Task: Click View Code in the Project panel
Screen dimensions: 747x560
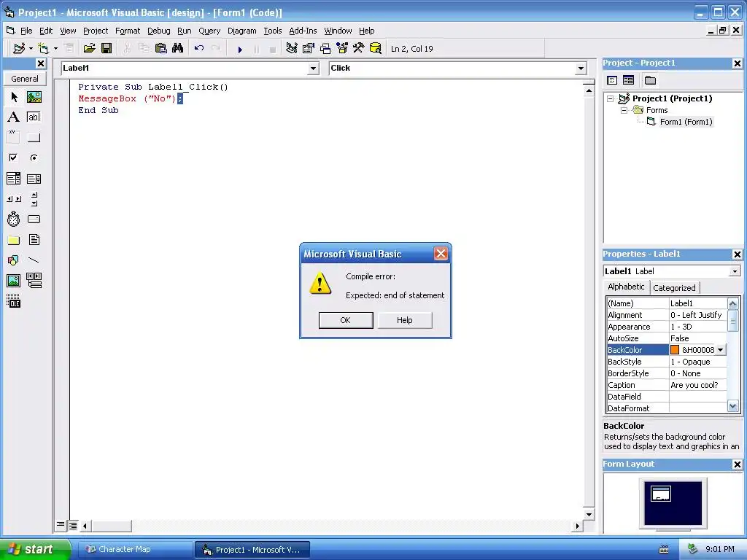Action: (612, 80)
